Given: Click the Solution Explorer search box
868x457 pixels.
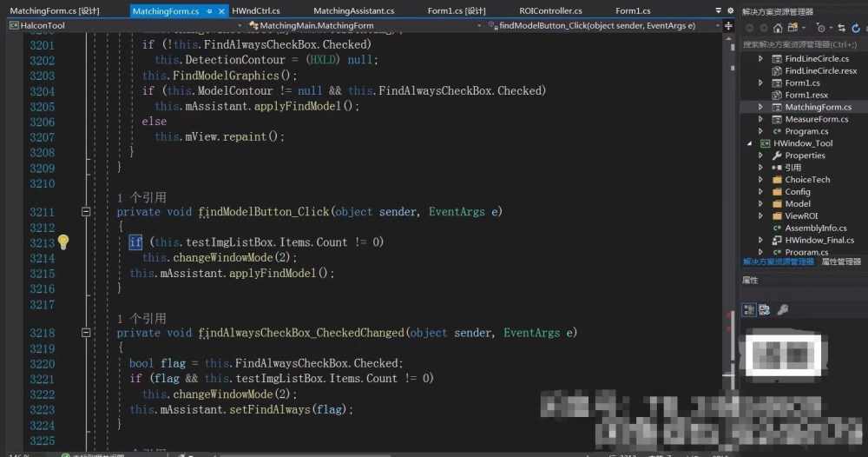Looking at the screenshot, I should click(804, 44).
